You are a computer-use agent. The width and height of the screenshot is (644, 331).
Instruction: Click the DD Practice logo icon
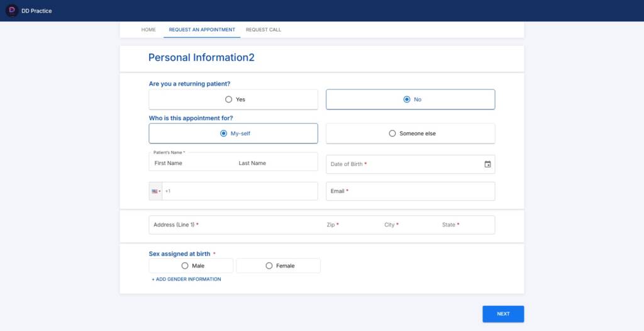[x=11, y=11]
